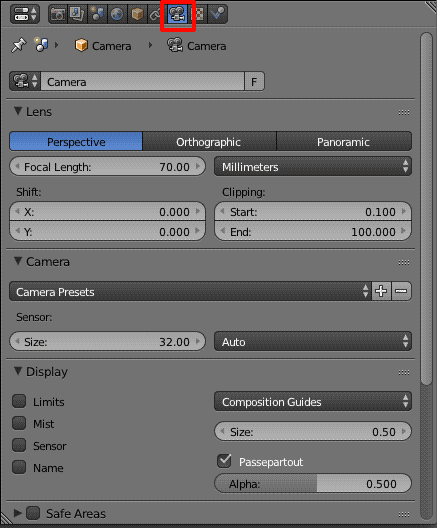Open the Scene properties tab icon
Image resolution: width=437 pixels, height=528 pixels.
point(97,14)
